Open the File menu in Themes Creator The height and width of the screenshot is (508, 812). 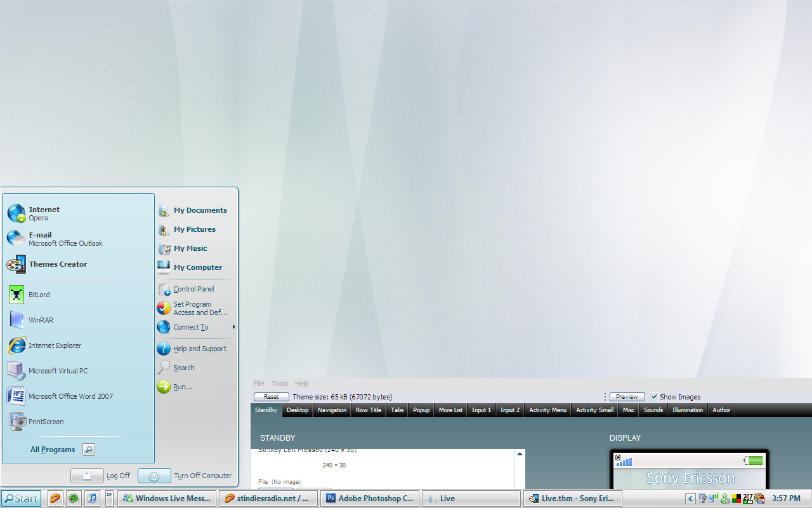[x=259, y=384]
